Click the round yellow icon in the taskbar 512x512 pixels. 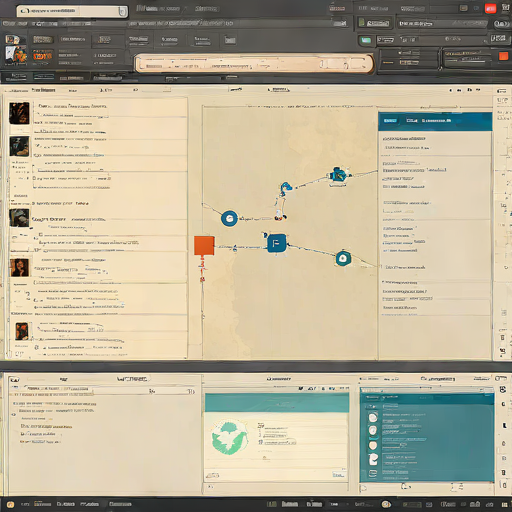(x=386, y=504)
